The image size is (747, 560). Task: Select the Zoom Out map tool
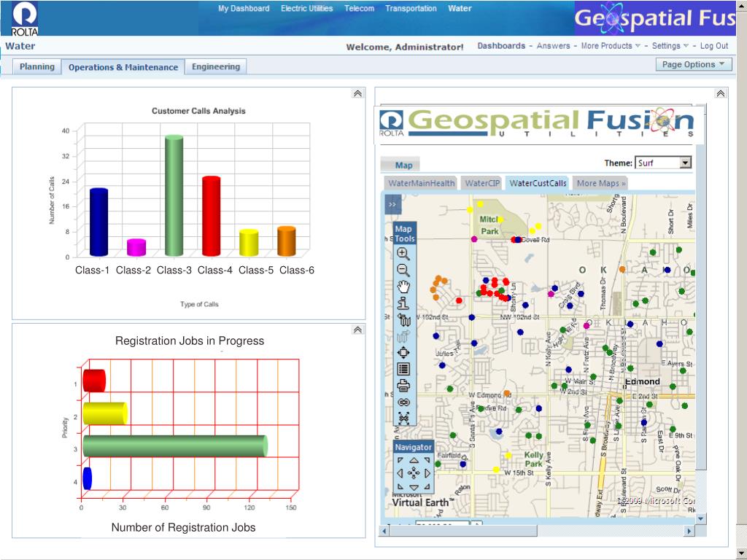point(403,270)
